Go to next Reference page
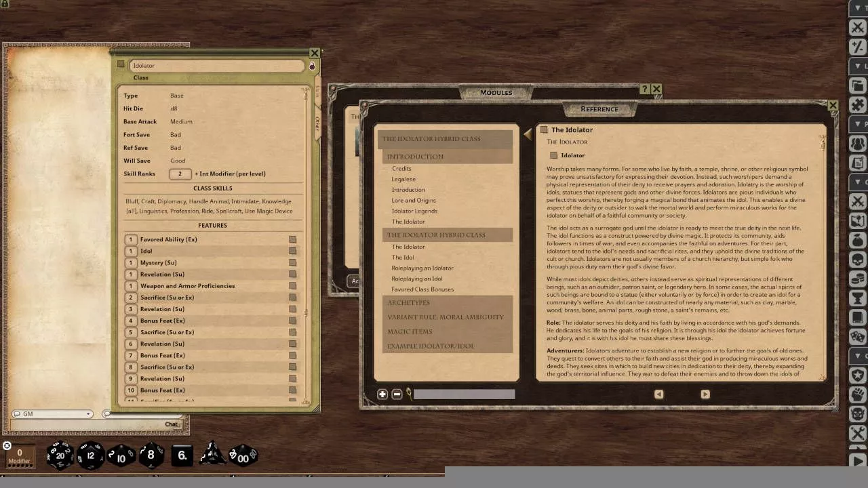This screenshot has height=488, width=868. (705, 394)
